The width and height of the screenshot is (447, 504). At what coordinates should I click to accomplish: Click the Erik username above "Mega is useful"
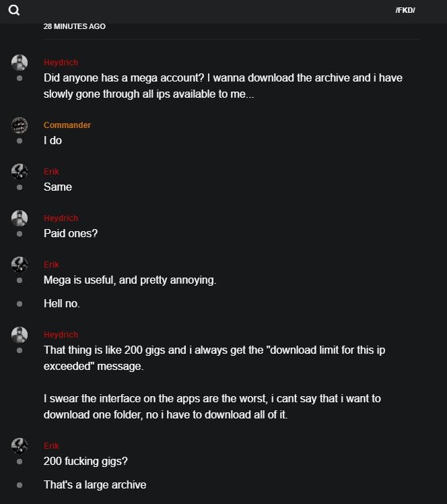pos(51,265)
